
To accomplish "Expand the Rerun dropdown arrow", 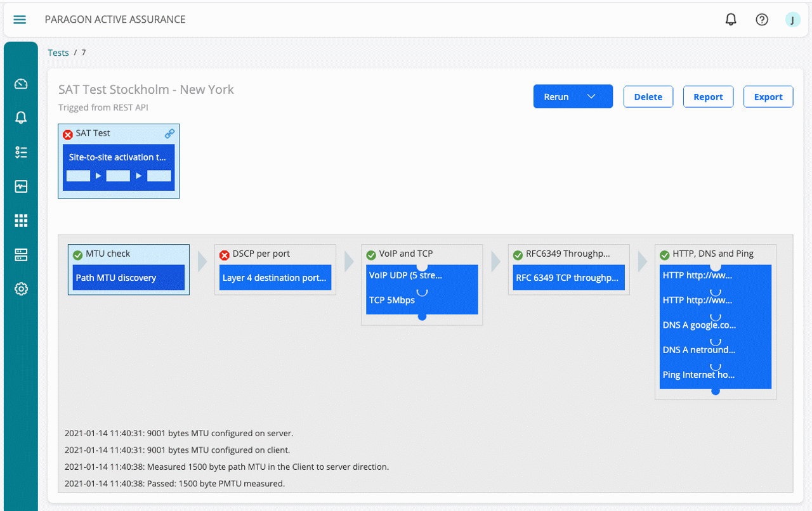I will tap(591, 96).
